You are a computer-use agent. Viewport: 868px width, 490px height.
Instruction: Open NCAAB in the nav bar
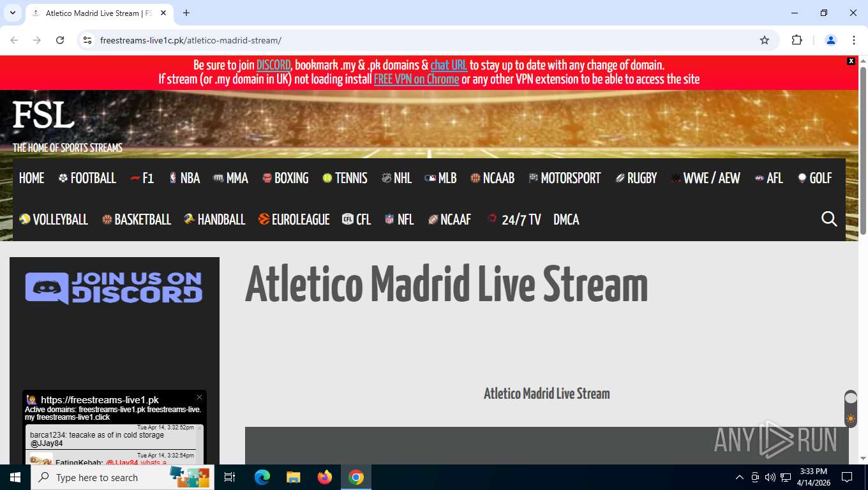pos(492,179)
